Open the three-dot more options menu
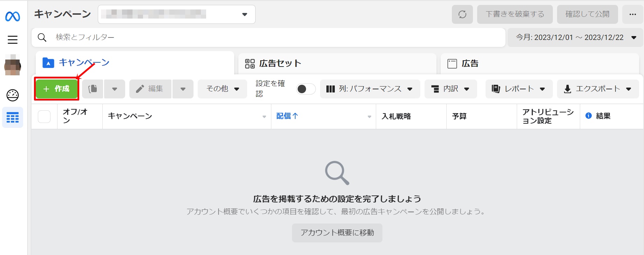 pos(632,14)
